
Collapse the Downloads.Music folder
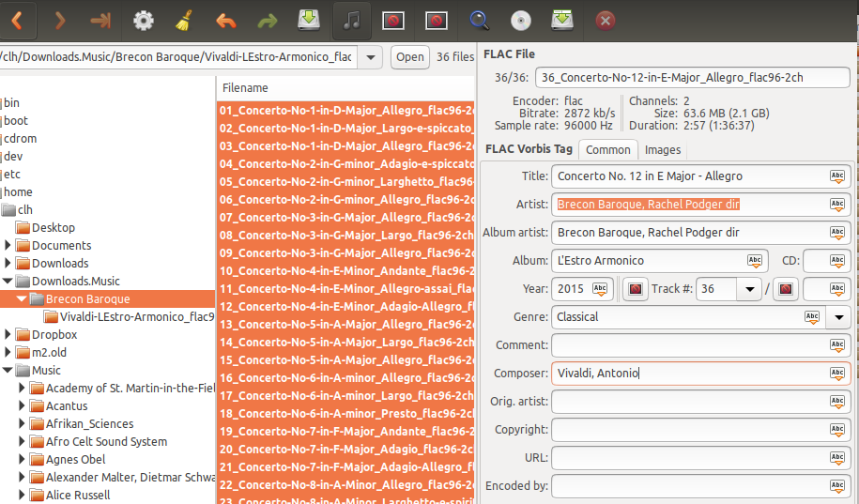[x=8, y=281]
